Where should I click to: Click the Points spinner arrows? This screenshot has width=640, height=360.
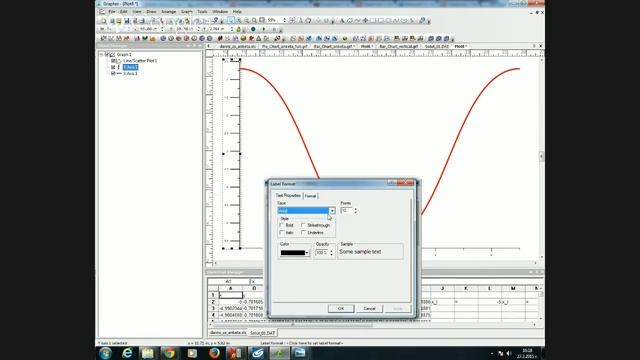click(x=356, y=211)
